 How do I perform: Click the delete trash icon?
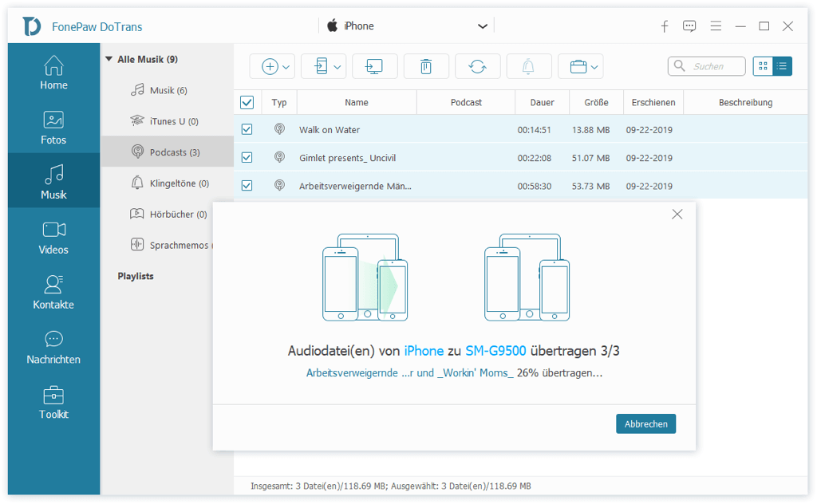coord(426,67)
